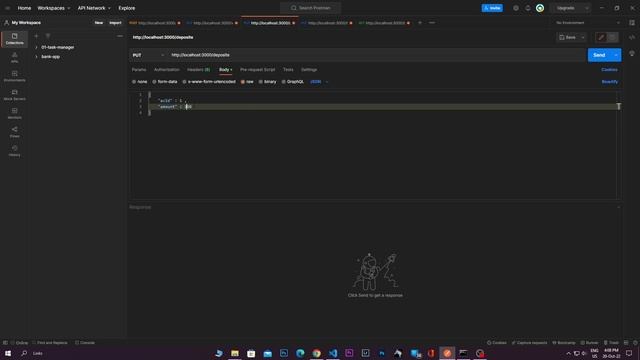Open the Environments sidebar panel

[x=14, y=76]
